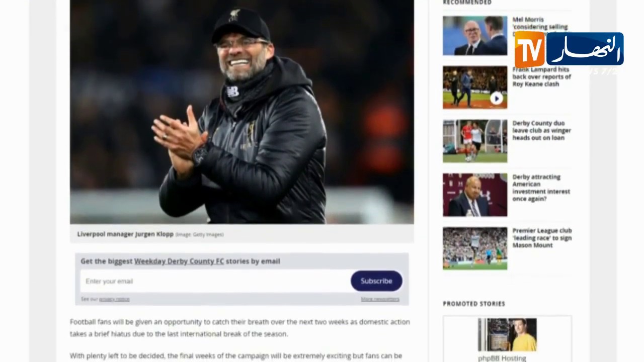Open the Mason Mount article thumbnail
The image size is (644, 362).
click(475, 248)
